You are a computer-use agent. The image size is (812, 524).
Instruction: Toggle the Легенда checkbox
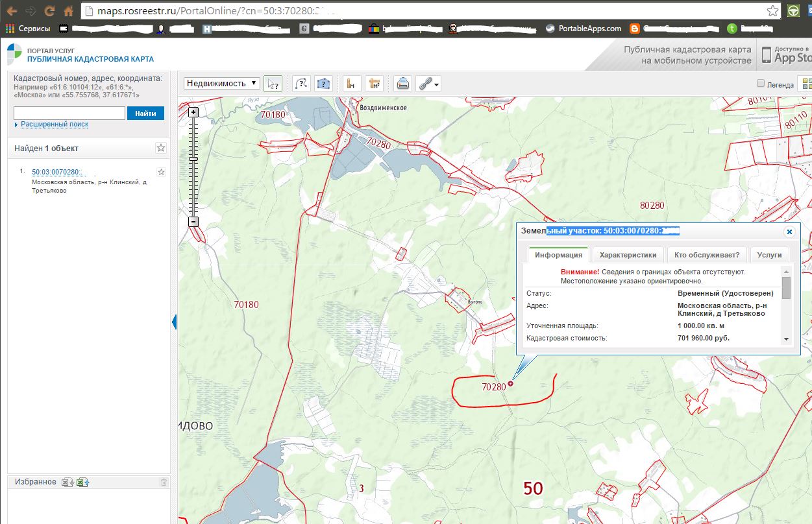761,84
